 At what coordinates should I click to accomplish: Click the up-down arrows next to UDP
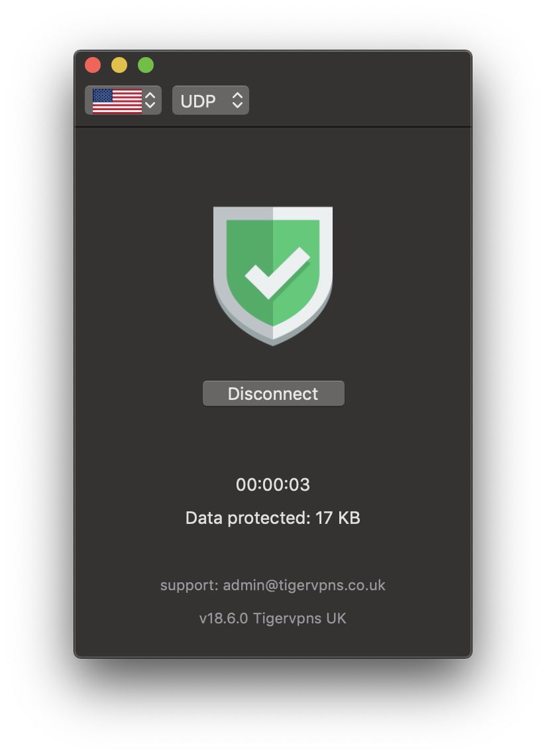pyautogui.click(x=238, y=100)
